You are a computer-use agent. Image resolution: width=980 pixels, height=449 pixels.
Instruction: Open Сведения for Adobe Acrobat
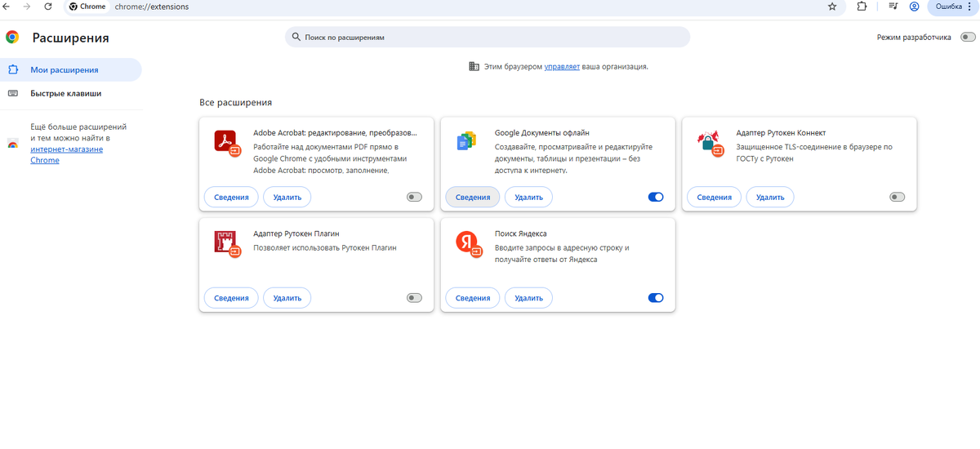(x=231, y=197)
